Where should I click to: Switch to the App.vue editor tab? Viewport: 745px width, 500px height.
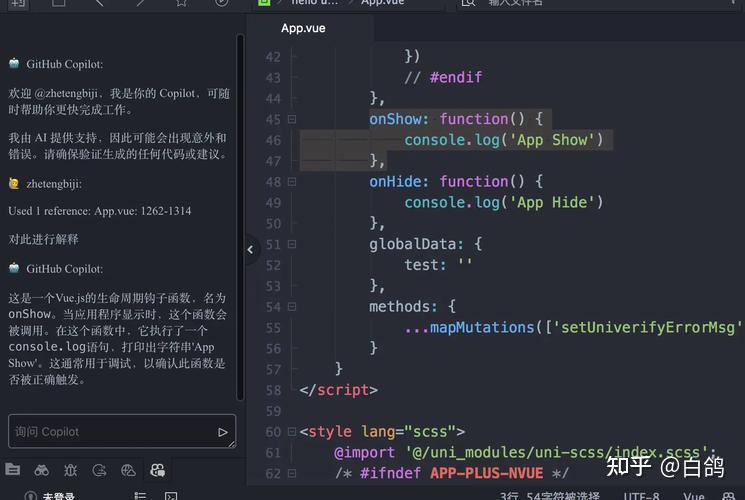pos(303,28)
